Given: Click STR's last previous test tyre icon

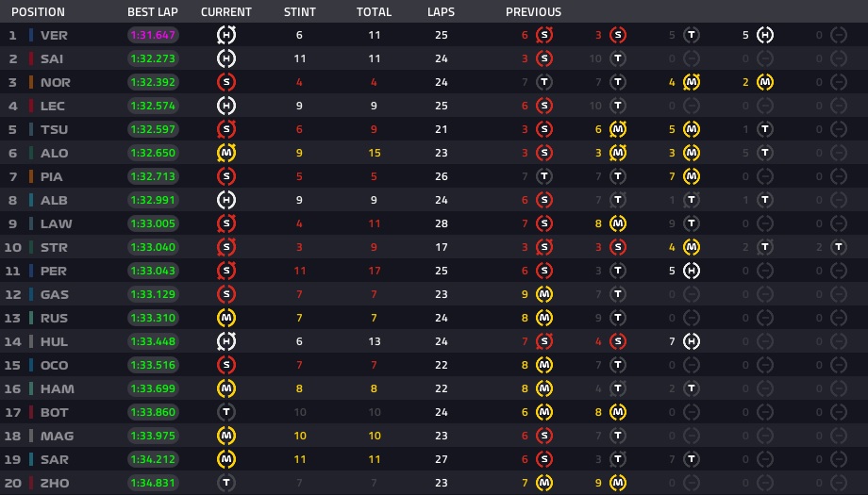Looking at the screenshot, I should [839, 247].
